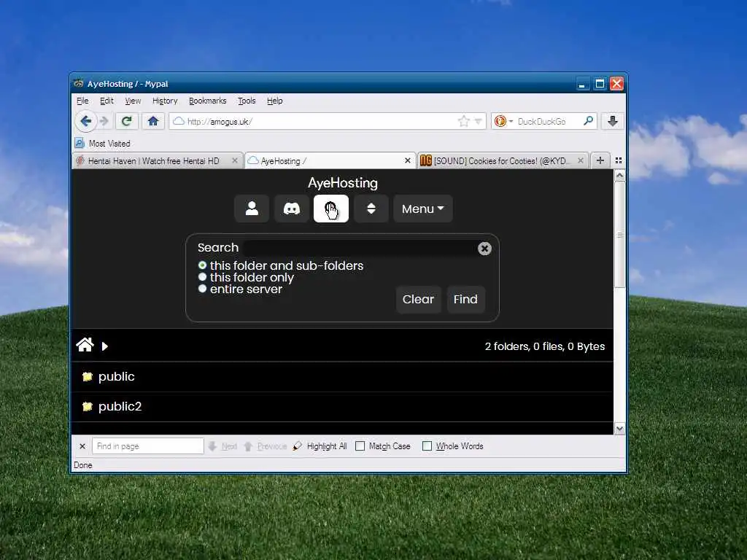Click the folder icon beside public
747x560 pixels.
(88, 377)
